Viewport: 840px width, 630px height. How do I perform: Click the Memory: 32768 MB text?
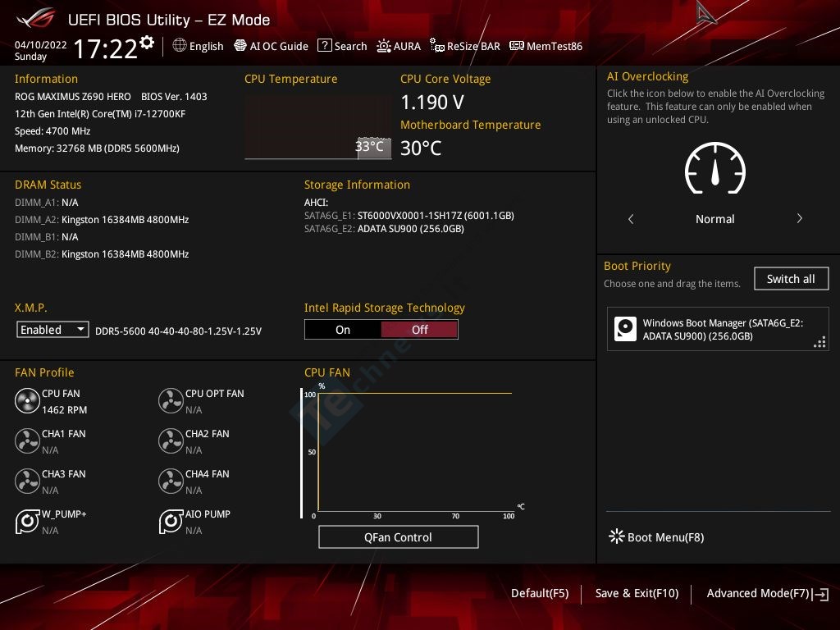click(97, 148)
